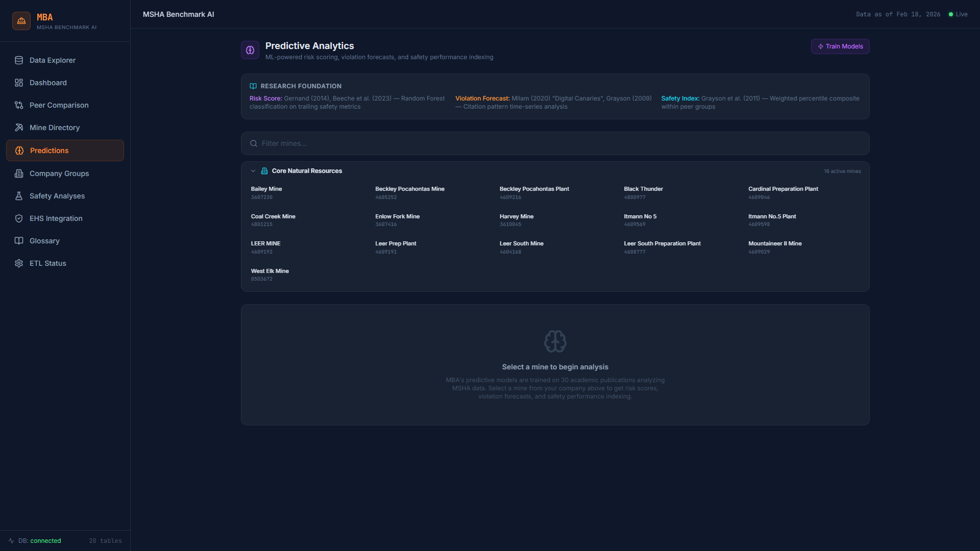The image size is (980, 551).
Task: Click the Research Foundation book icon
Action: click(x=253, y=86)
